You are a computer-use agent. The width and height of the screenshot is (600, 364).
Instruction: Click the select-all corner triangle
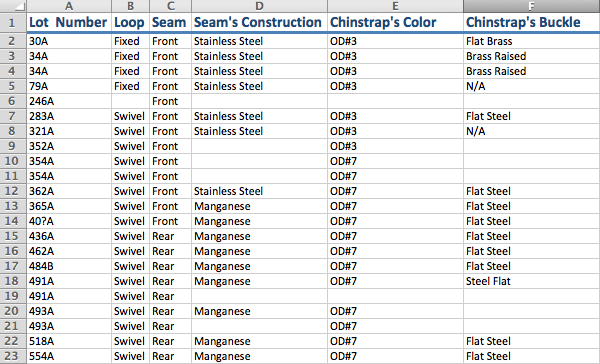13,6
